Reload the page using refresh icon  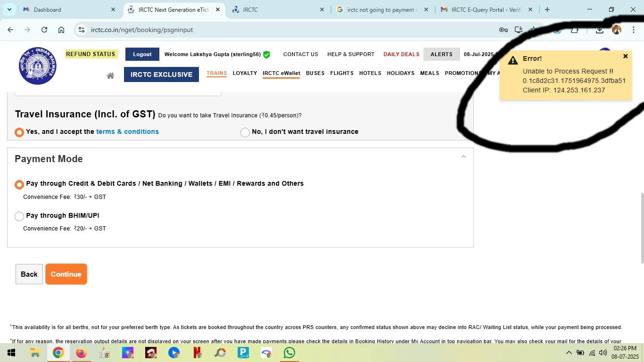(44, 30)
